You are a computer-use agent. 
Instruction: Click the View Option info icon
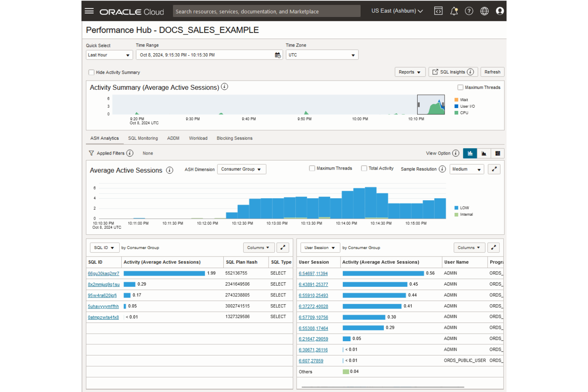[x=456, y=153]
